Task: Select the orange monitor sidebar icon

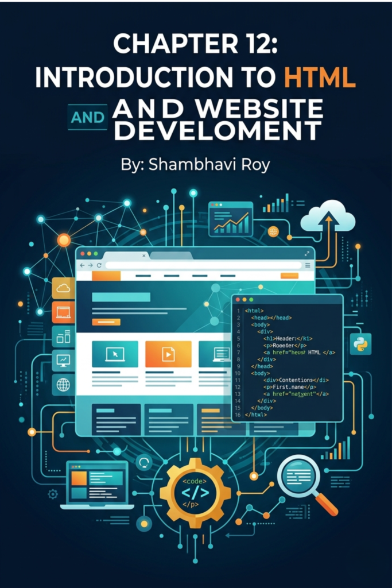Action: pyautogui.click(x=63, y=312)
